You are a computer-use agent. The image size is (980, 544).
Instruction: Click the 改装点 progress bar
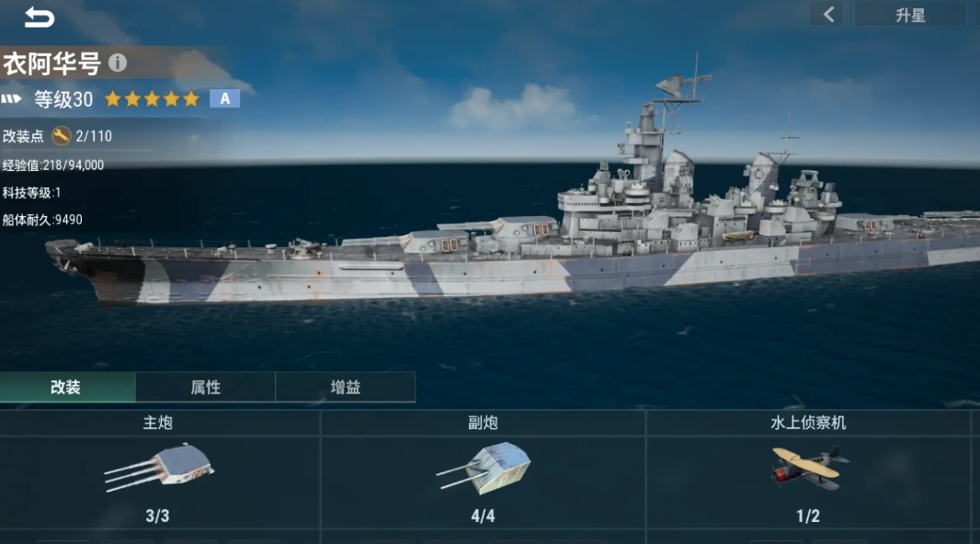tap(76, 150)
